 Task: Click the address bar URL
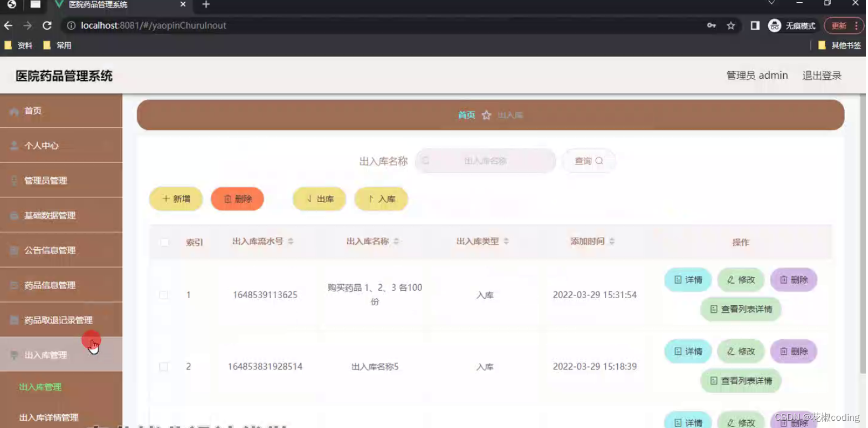pyautogui.click(x=154, y=26)
